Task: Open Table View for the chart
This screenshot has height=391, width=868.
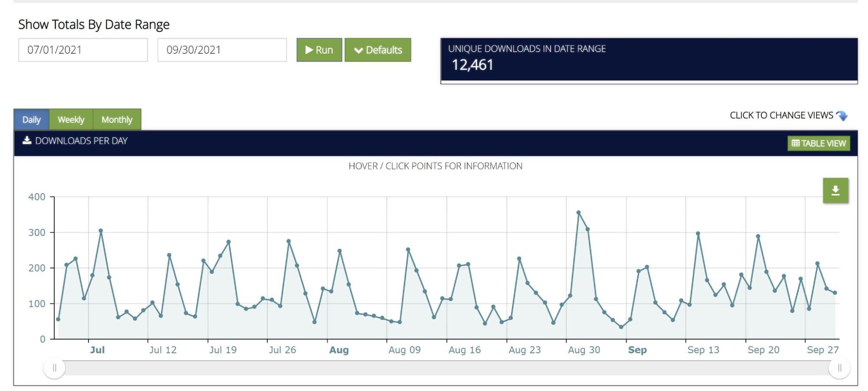Action: pos(818,143)
